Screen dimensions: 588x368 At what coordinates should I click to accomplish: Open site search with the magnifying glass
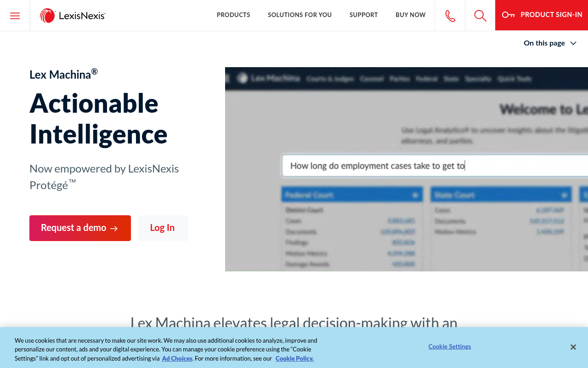(480, 15)
